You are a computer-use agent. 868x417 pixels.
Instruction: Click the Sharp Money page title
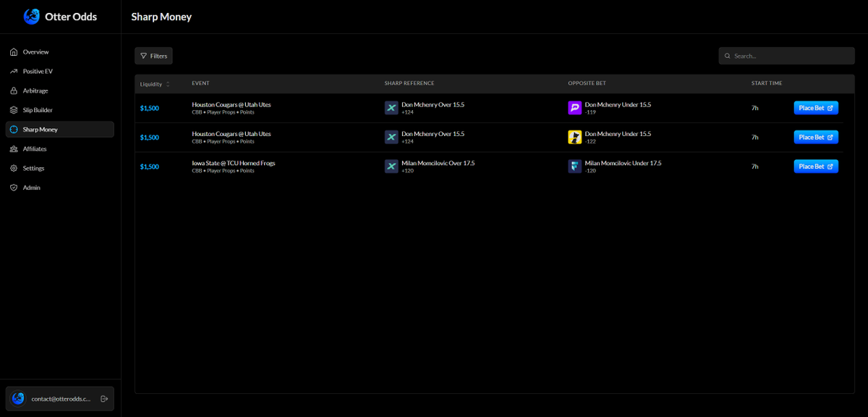tap(161, 17)
